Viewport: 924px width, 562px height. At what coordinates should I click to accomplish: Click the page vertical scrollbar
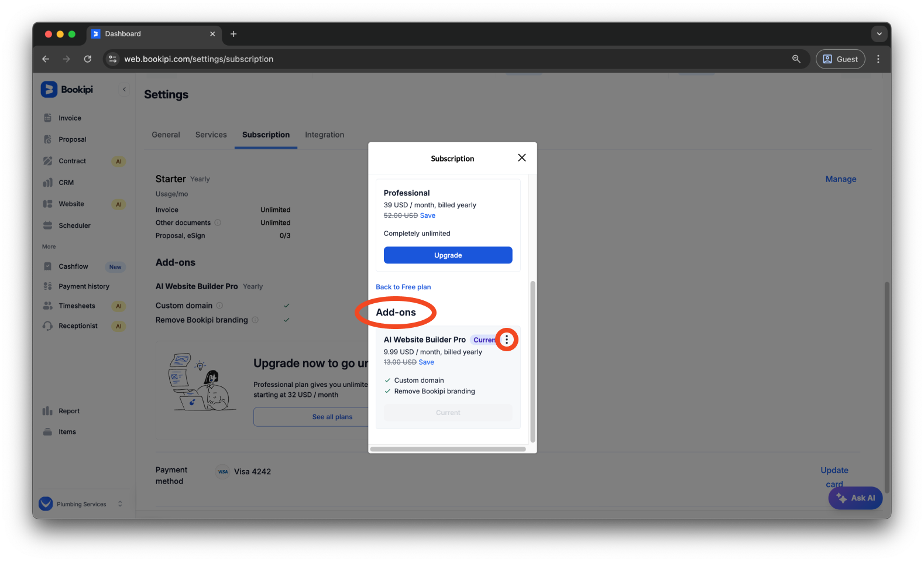[x=887, y=388]
